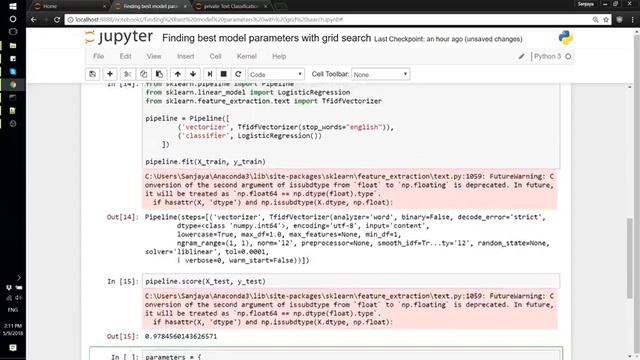640x360 pixels.
Task: Insert a cell below with the plus icon
Action: tap(110, 74)
